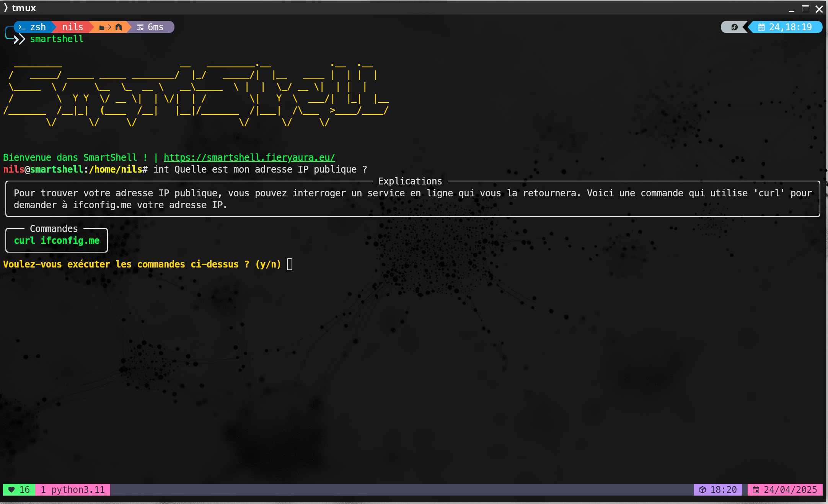The width and height of the screenshot is (828, 504).
Task: Click the execution time gear-window icon
Action: (140, 27)
